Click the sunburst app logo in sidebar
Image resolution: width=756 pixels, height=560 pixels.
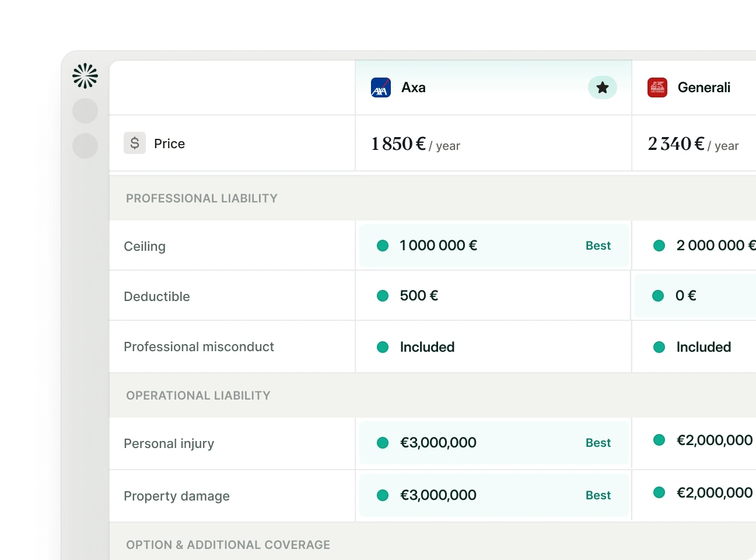coord(85,76)
